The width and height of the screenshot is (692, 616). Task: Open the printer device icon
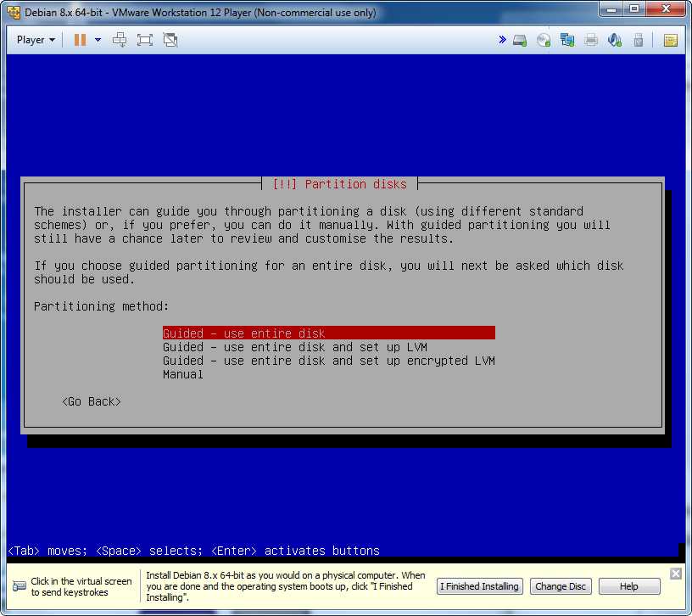coord(591,40)
